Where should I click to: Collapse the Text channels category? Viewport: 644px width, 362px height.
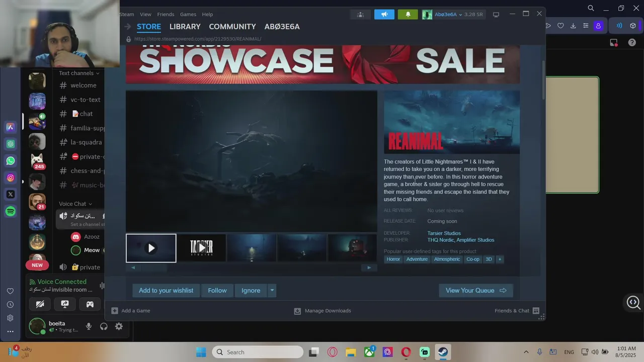79,73
